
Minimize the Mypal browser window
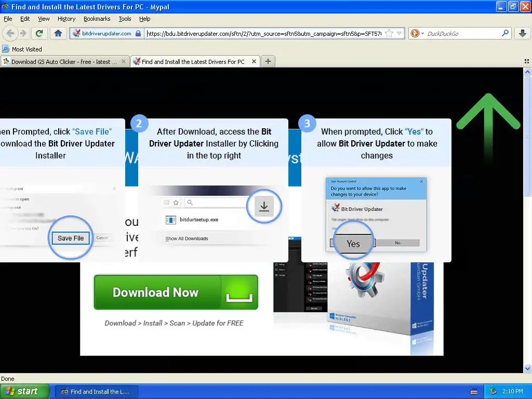(x=501, y=6)
